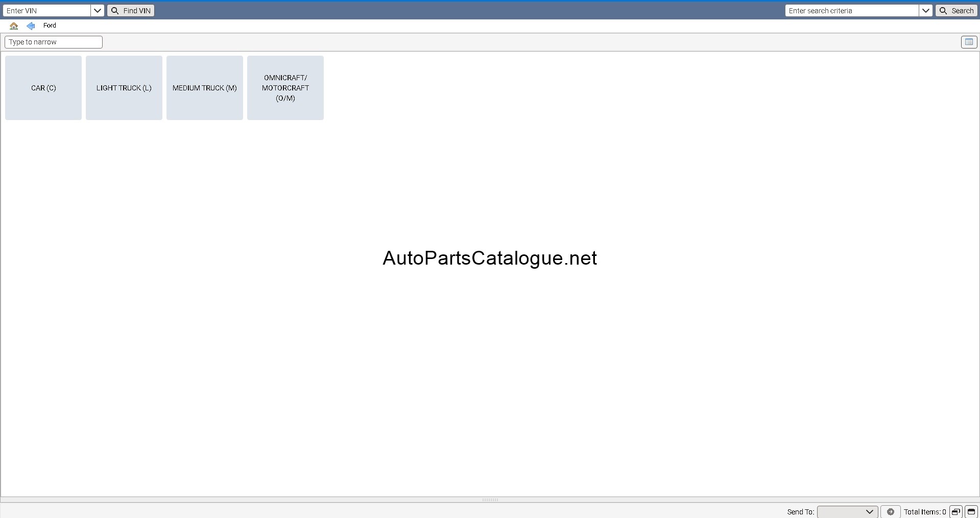Maximize the bottom panel with the single-window icon

971,511
